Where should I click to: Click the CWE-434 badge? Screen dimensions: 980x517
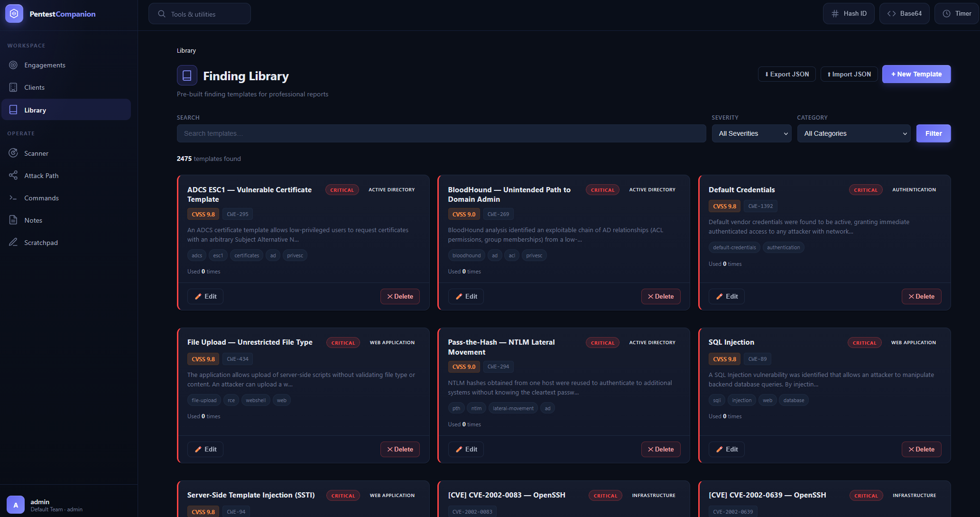pyautogui.click(x=238, y=359)
